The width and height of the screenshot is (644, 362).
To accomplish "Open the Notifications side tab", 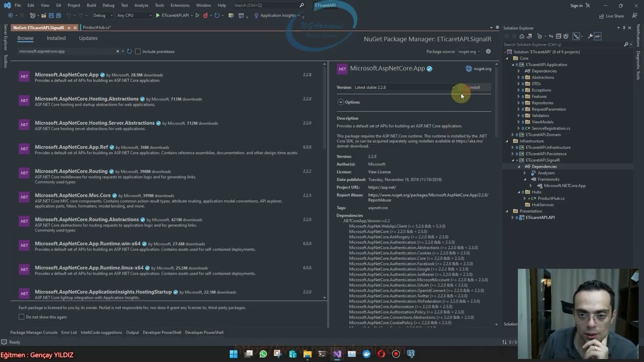I will tap(638, 35).
